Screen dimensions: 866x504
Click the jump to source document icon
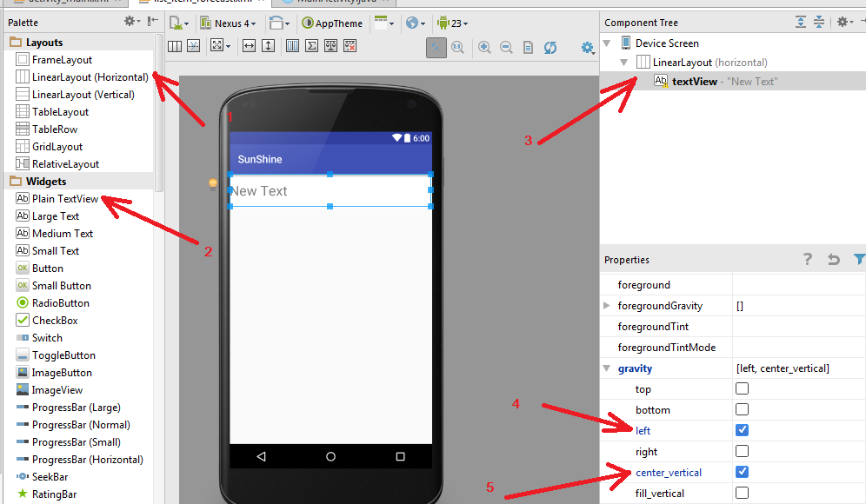(x=528, y=48)
